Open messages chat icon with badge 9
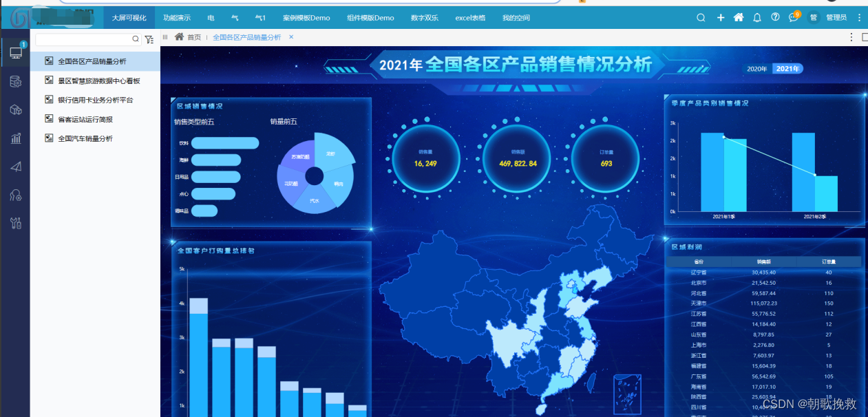 click(794, 17)
